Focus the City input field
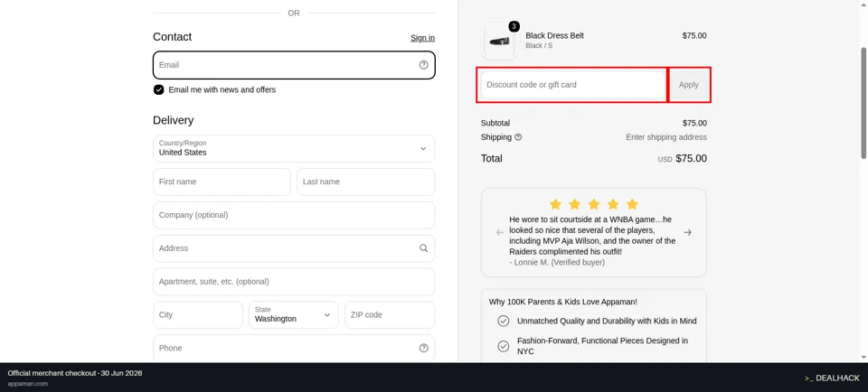Image resolution: width=868 pixels, height=392 pixels. pyautogui.click(x=198, y=314)
